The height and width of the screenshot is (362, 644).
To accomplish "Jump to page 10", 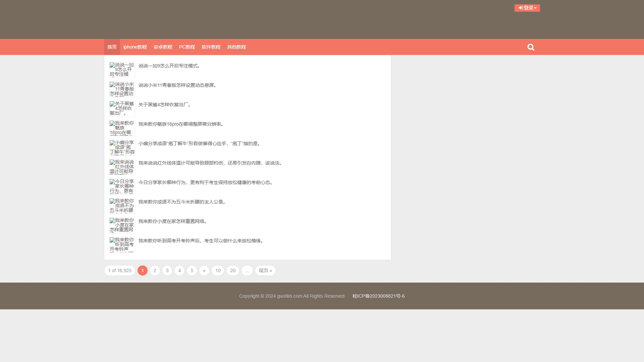I will click(x=218, y=270).
